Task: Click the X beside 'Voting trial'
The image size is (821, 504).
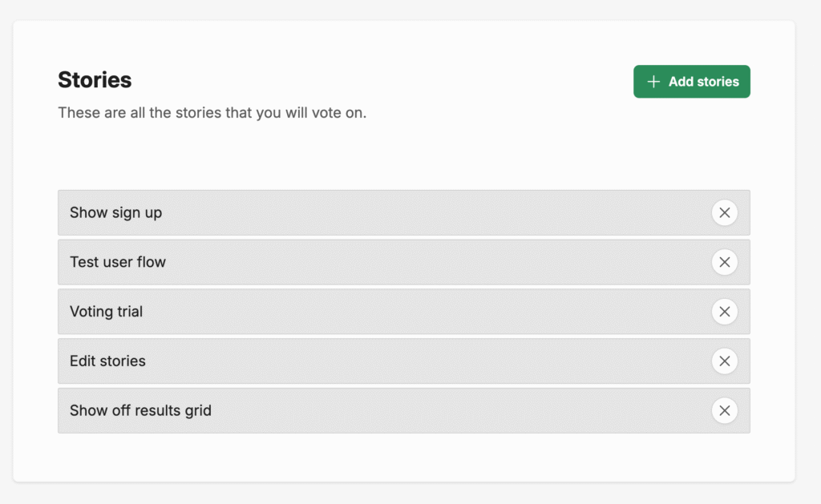Action: (x=724, y=312)
